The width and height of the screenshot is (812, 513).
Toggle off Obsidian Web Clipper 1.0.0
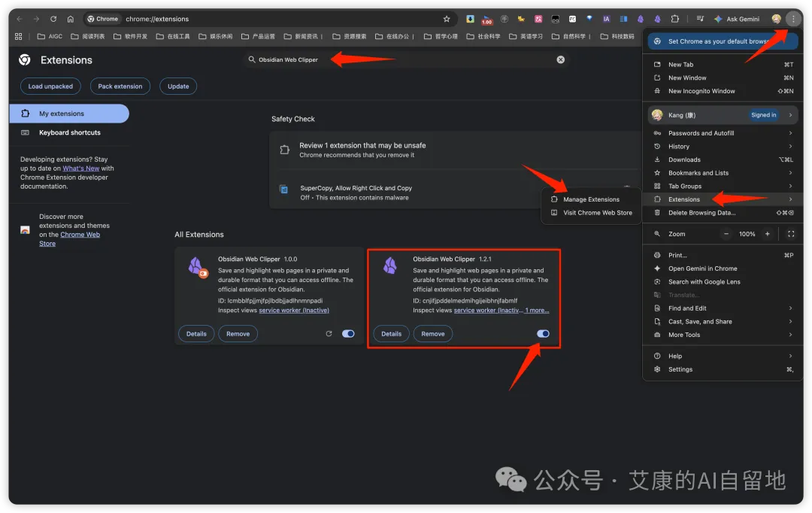(348, 333)
